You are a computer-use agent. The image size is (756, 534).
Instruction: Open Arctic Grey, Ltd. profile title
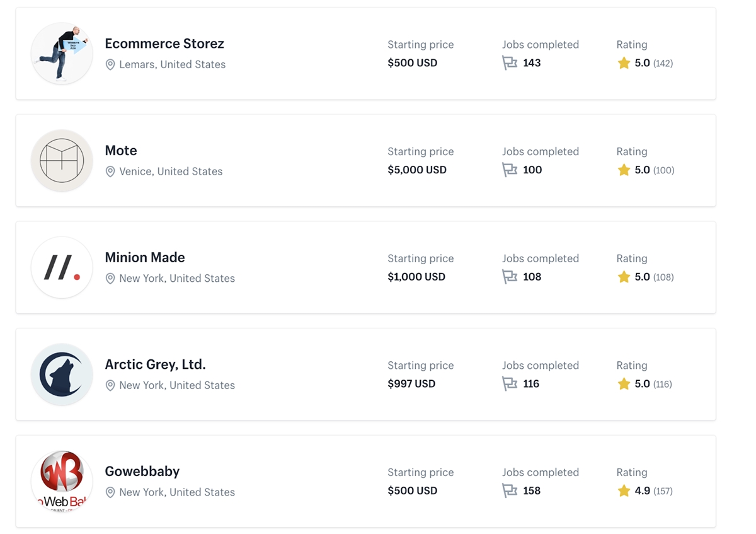pyautogui.click(x=155, y=364)
